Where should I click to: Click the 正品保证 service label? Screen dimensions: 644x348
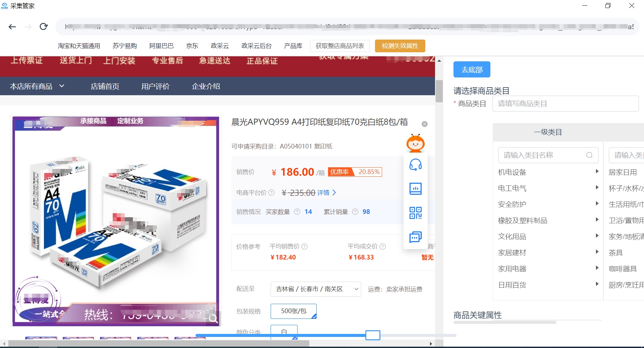click(262, 61)
